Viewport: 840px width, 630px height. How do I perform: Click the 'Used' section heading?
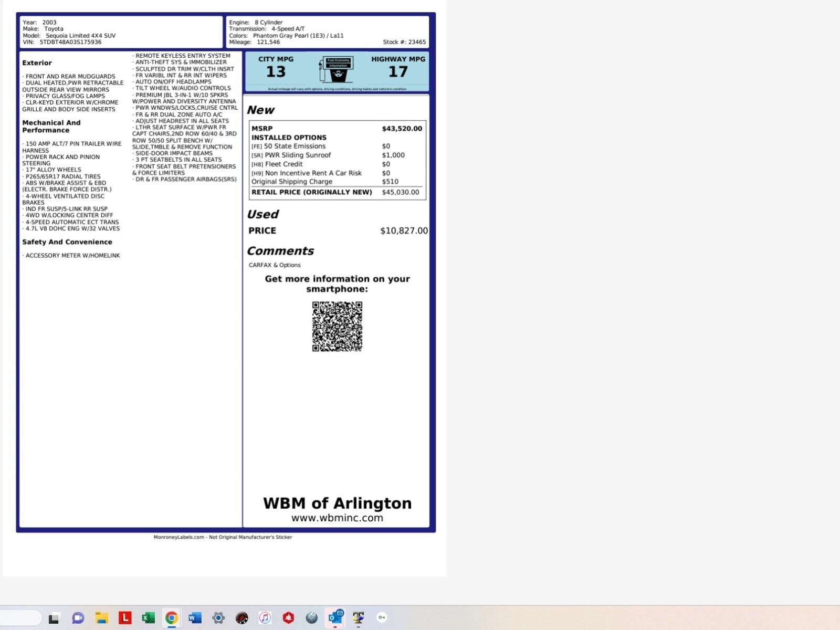point(262,214)
